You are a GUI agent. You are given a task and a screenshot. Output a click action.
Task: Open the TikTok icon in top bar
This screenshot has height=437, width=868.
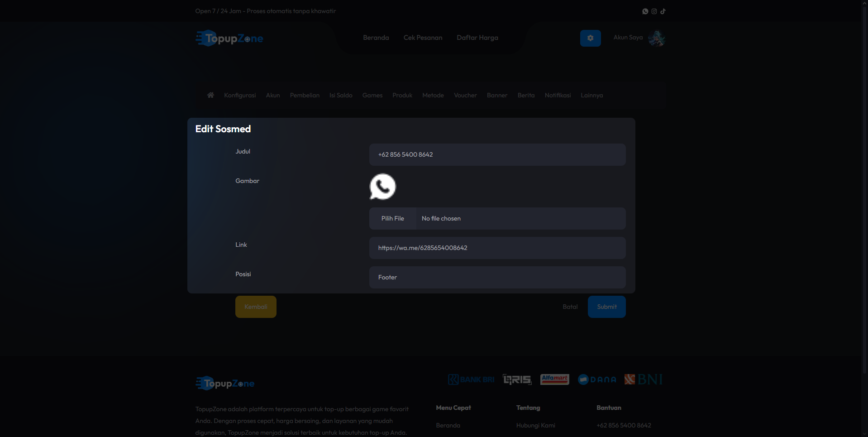pos(663,11)
